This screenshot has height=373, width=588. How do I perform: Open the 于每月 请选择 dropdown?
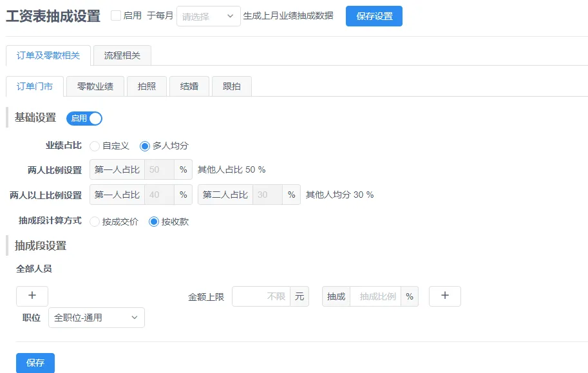208,17
